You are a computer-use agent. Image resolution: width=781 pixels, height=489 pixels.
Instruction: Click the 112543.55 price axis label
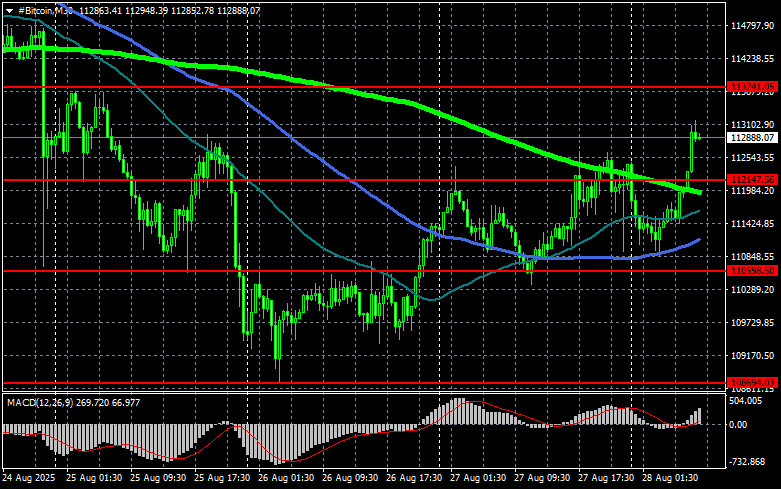pos(752,157)
